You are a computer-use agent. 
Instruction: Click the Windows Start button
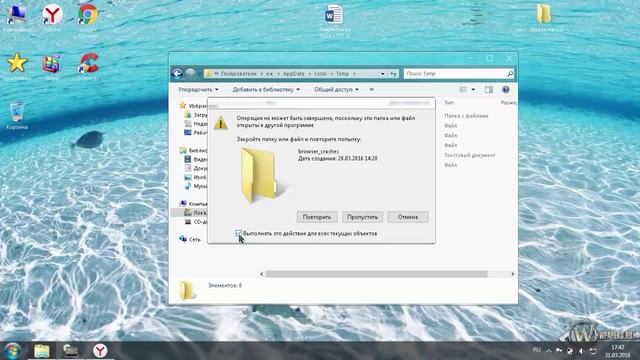tap(12, 351)
